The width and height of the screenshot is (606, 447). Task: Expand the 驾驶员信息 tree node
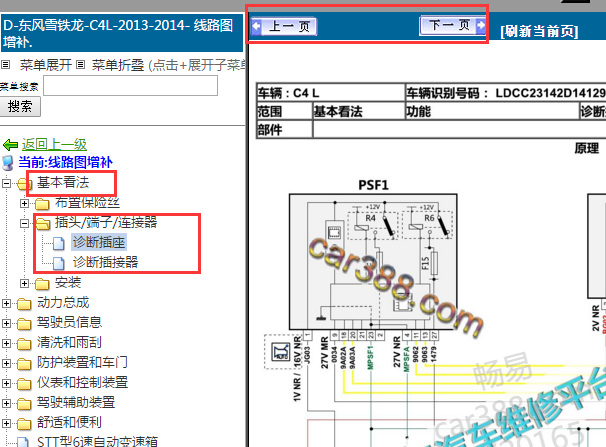[7, 323]
